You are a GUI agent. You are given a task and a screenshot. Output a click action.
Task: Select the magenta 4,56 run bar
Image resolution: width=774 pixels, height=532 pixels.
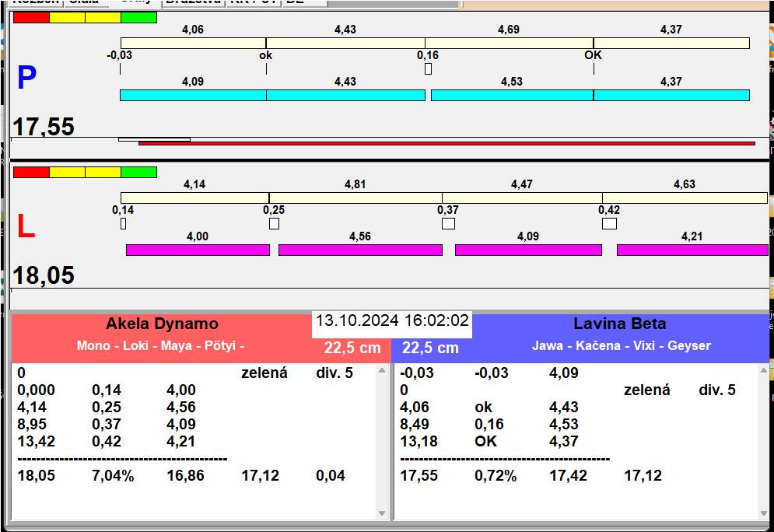point(360,250)
